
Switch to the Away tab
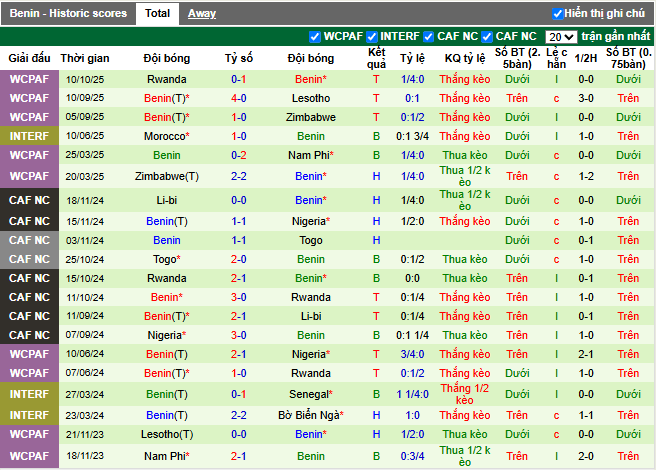pyautogui.click(x=201, y=13)
